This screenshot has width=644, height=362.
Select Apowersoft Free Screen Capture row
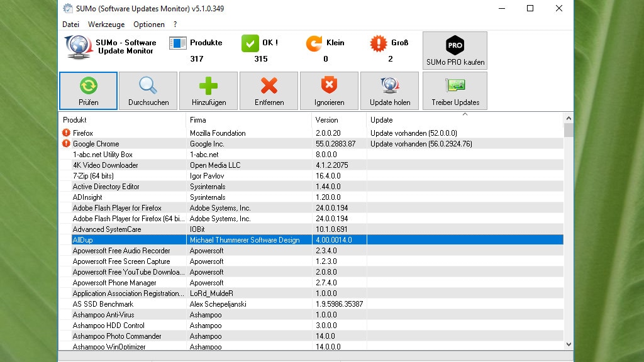coord(311,261)
